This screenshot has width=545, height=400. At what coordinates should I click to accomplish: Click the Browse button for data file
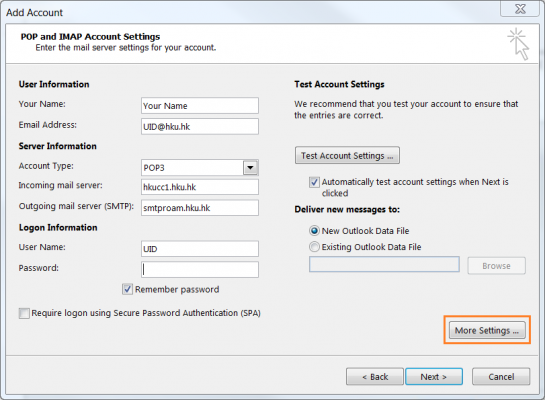coord(496,266)
